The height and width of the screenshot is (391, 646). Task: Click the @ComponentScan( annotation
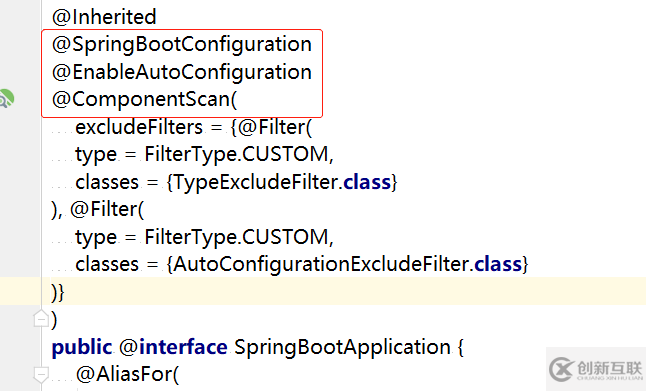[145, 99]
